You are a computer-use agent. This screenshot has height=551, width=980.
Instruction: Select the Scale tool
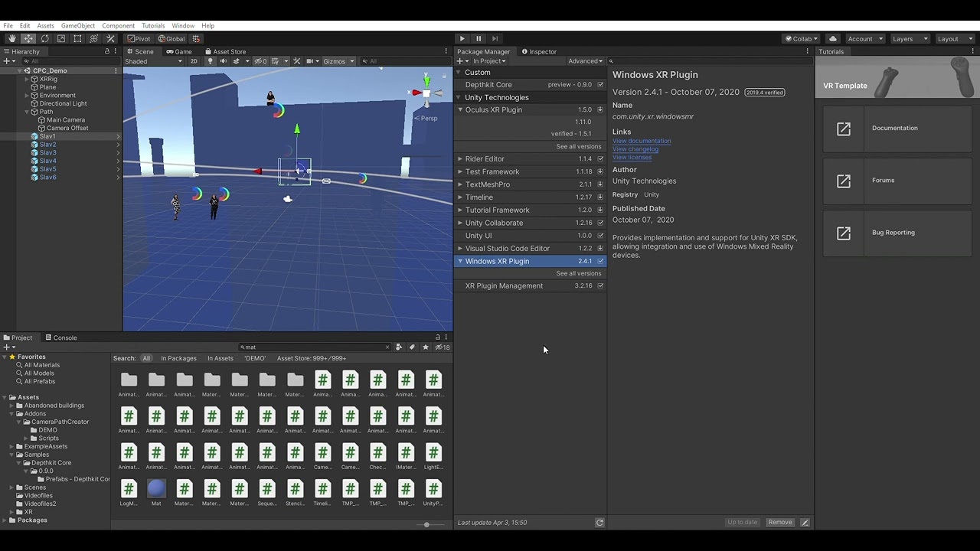pyautogui.click(x=61, y=39)
